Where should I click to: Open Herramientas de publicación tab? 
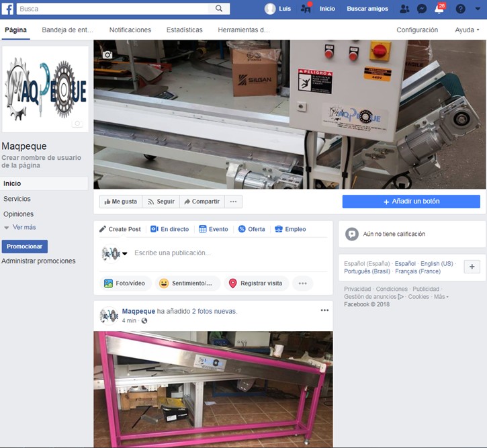pyautogui.click(x=244, y=30)
